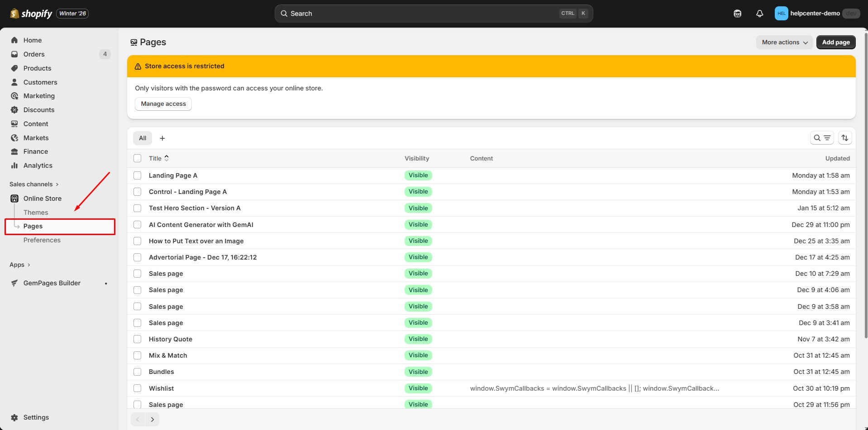Select all pages with header checkbox
Screen dimensions: 868x430
(138, 158)
